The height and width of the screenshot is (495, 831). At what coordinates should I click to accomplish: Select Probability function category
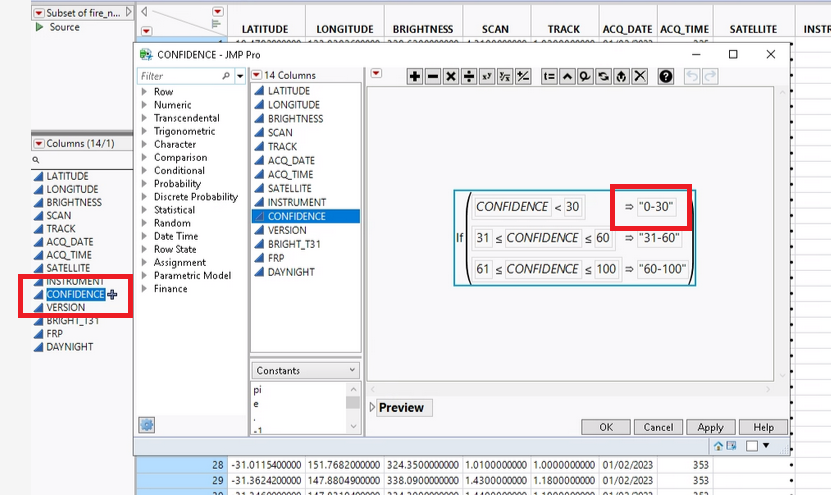[177, 184]
